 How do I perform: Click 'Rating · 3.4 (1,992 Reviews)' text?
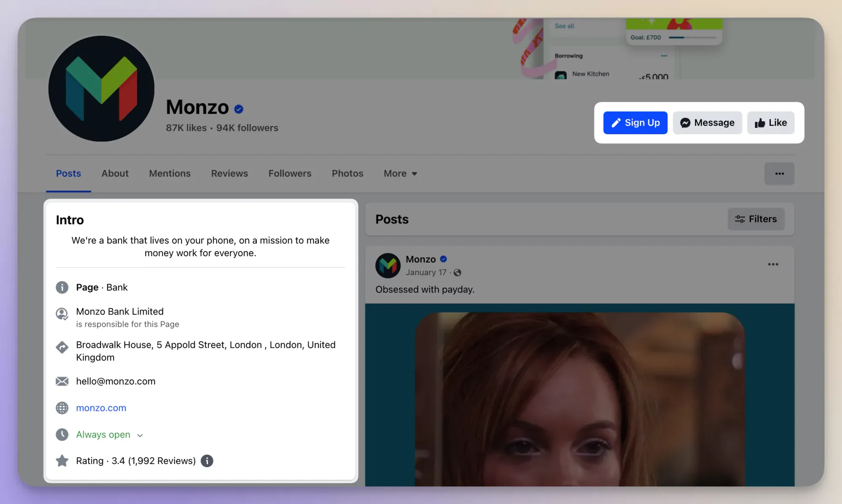pyautogui.click(x=136, y=461)
